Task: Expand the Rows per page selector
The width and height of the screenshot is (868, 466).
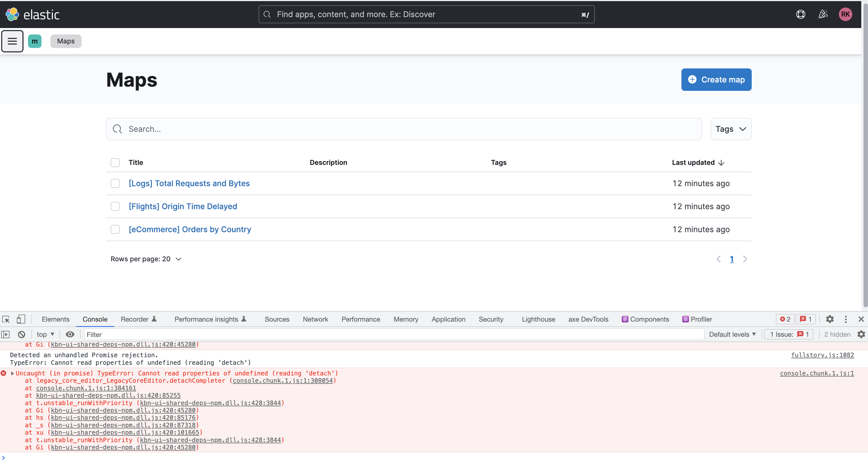Action: (146, 259)
